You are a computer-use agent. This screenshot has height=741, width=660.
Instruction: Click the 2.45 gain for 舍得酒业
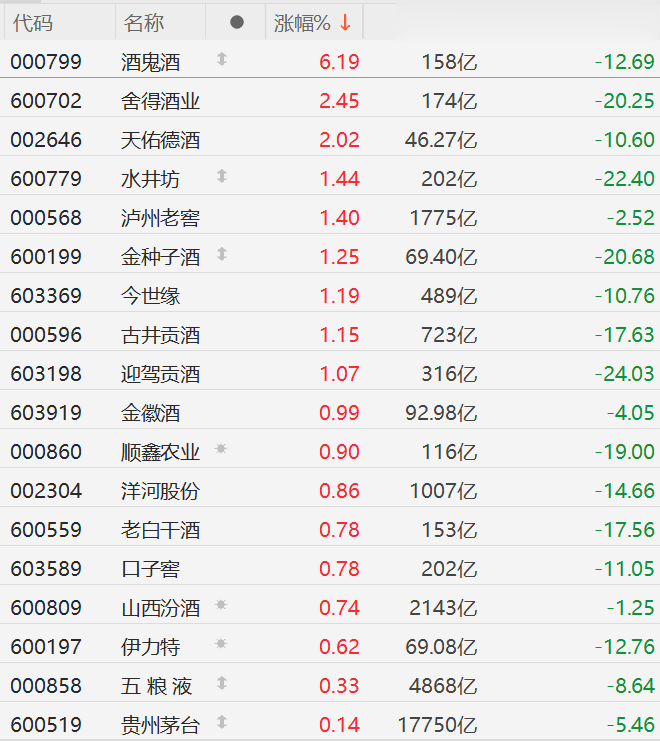(x=339, y=101)
